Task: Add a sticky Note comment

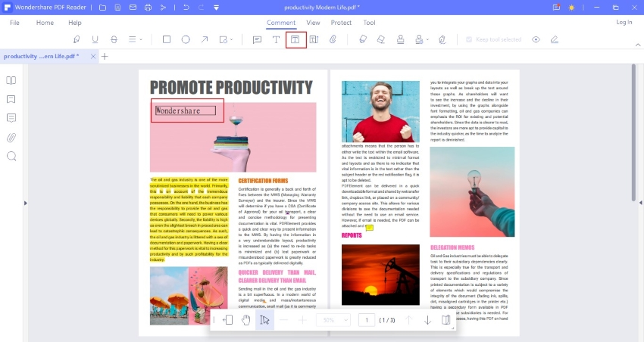Action: click(x=257, y=40)
